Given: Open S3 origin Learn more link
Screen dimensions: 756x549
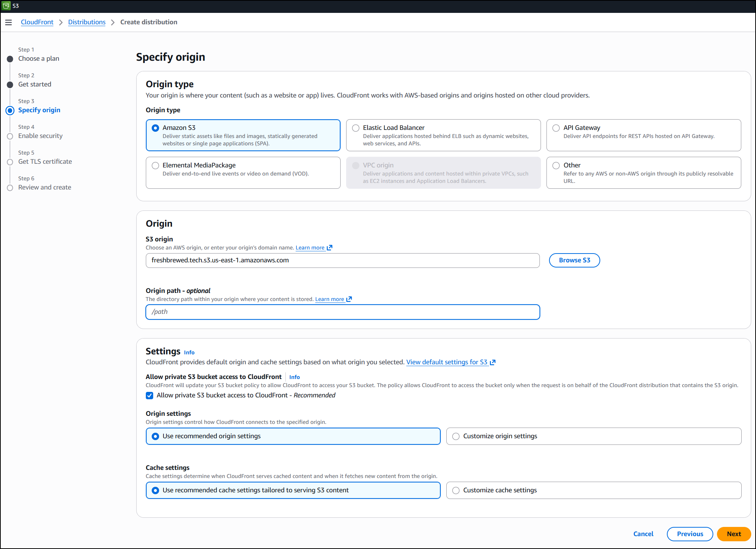Looking at the screenshot, I should click(x=310, y=248).
